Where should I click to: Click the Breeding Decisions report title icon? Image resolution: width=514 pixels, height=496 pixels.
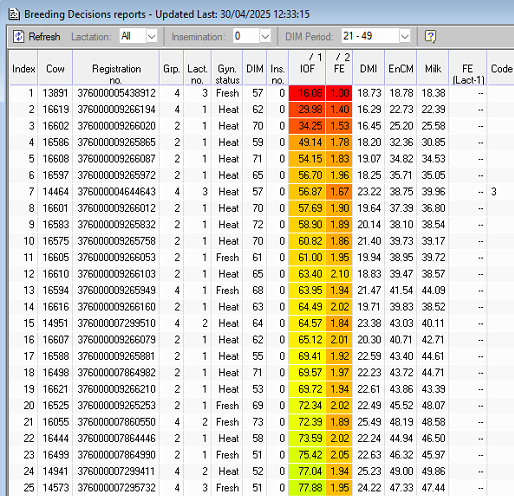14,14
